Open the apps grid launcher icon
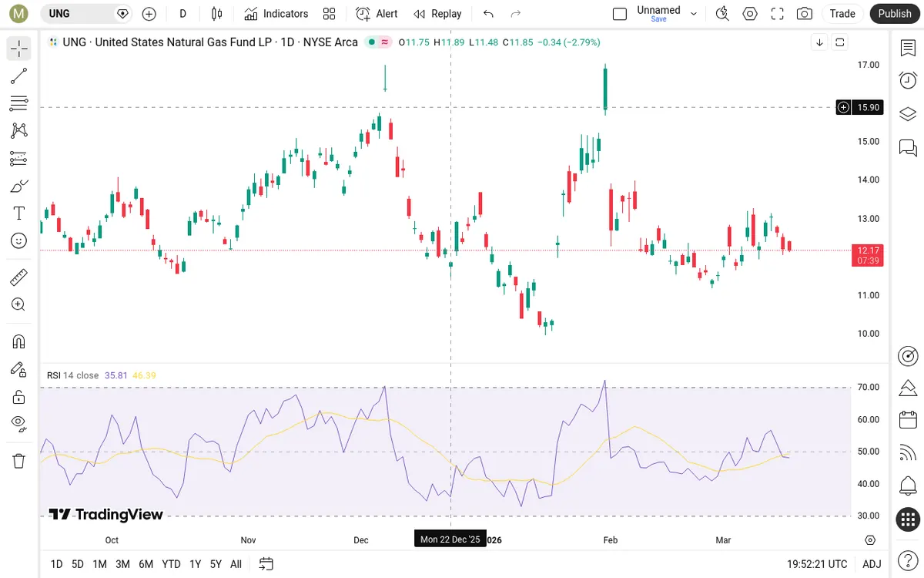 click(x=908, y=519)
